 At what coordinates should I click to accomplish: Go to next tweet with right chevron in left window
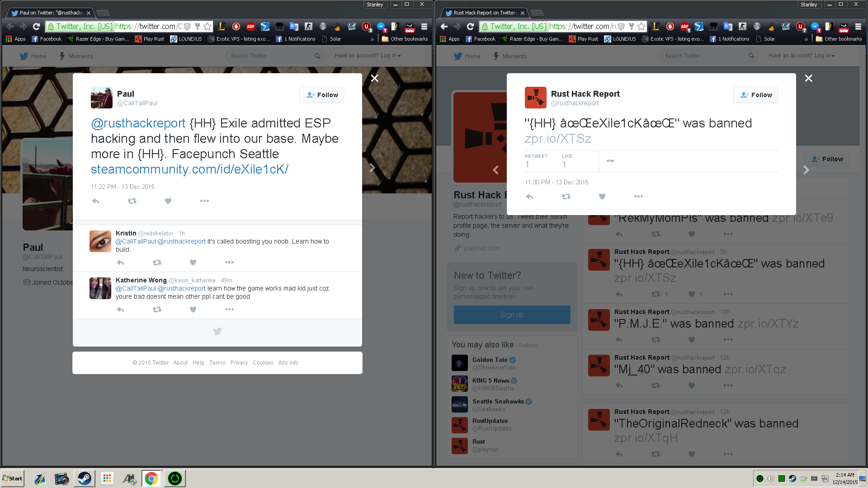(372, 168)
